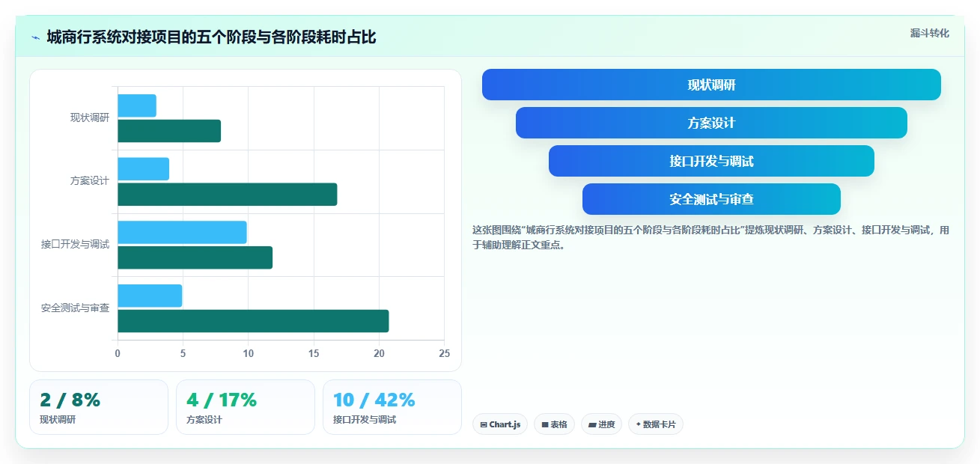Select the 方案设计 funnel stage
Image resolution: width=980 pixels, height=464 pixels.
pyautogui.click(x=711, y=123)
